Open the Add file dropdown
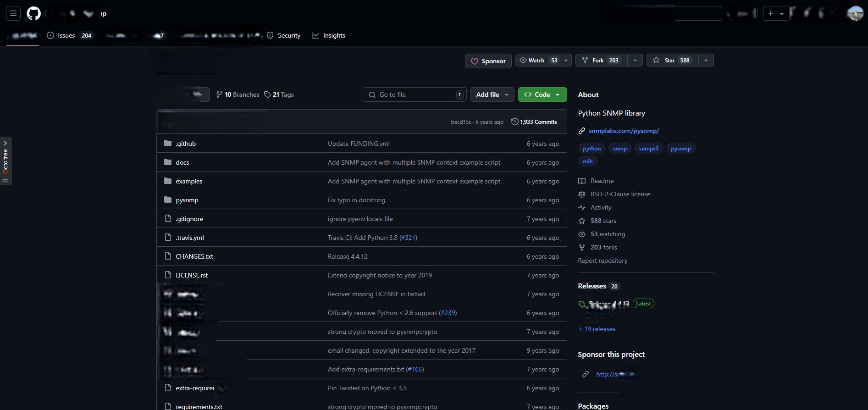Screen dimensions: 868x410 (x=492, y=94)
